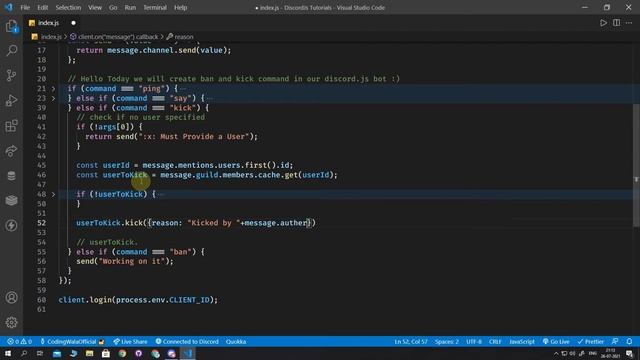Click the VS Code logo in the title bar
The width and height of the screenshot is (640, 360).
click(x=9, y=7)
